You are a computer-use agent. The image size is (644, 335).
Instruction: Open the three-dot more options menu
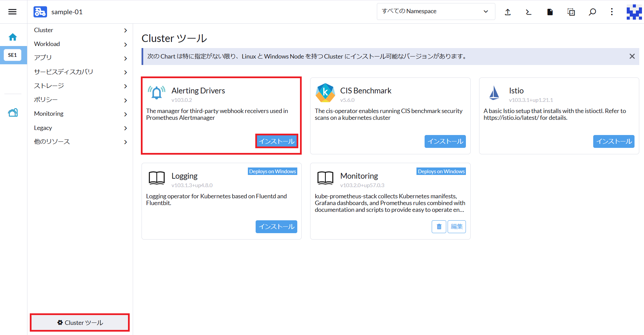pyautogui.click(x=611, y=12)
